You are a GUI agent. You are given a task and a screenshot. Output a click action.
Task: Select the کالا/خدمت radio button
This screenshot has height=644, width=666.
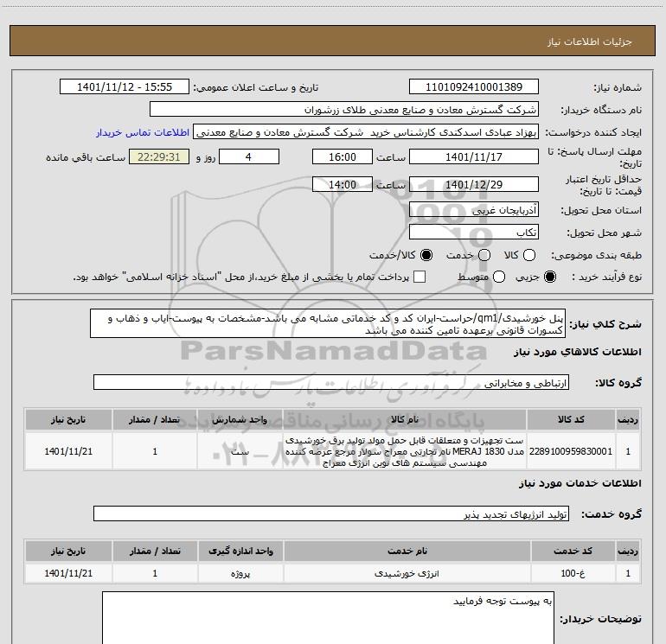426,255
